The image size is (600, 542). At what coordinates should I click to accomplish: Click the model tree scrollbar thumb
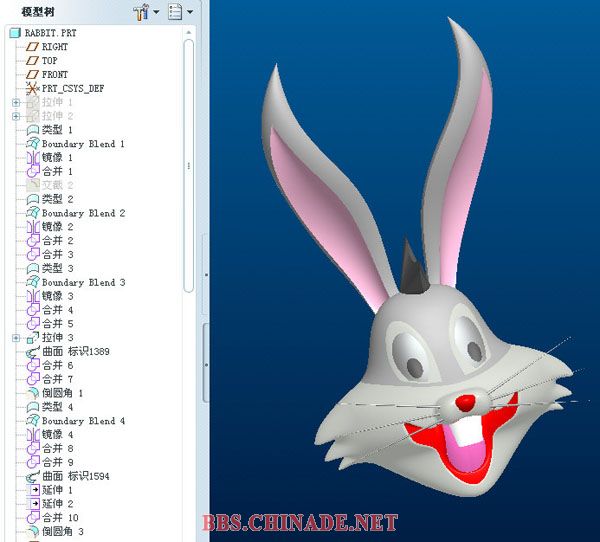point(189,167)
